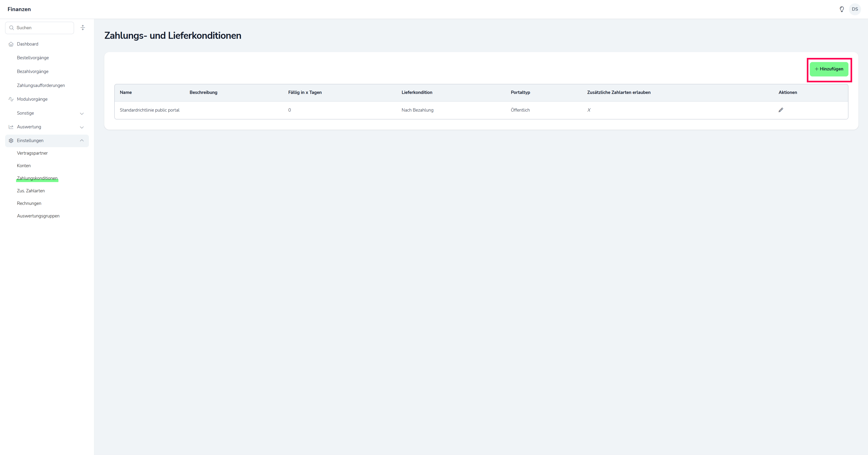This screenshot has height=455, width=868.
Task: Go to Zahlungsaufforderungen page
Action: (41, 86)
